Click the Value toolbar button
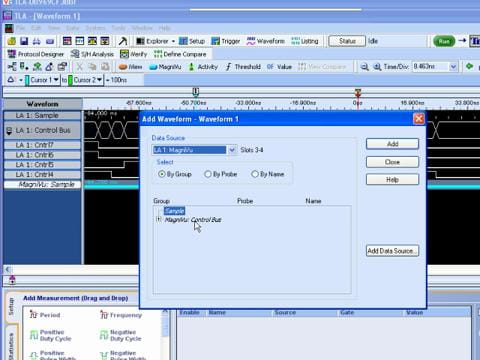The width and height of the screenshot is (480, 360). tap(279, 67)
